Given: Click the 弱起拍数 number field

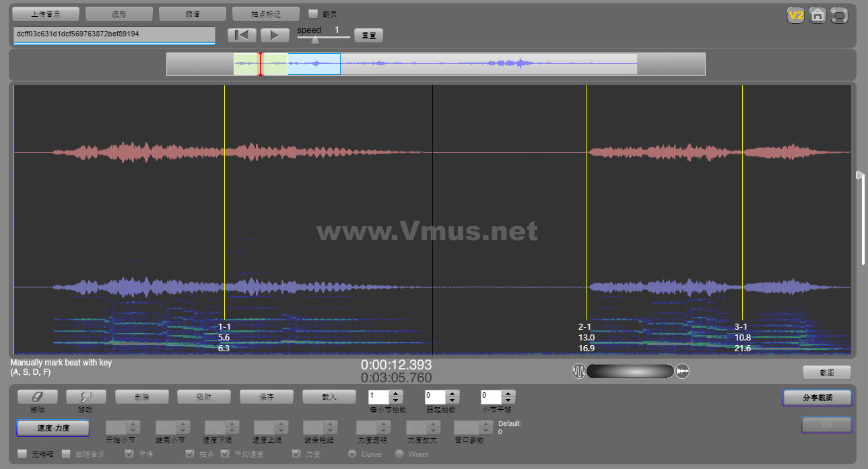Looking at the screenshot, I should [x=435, y=397].
